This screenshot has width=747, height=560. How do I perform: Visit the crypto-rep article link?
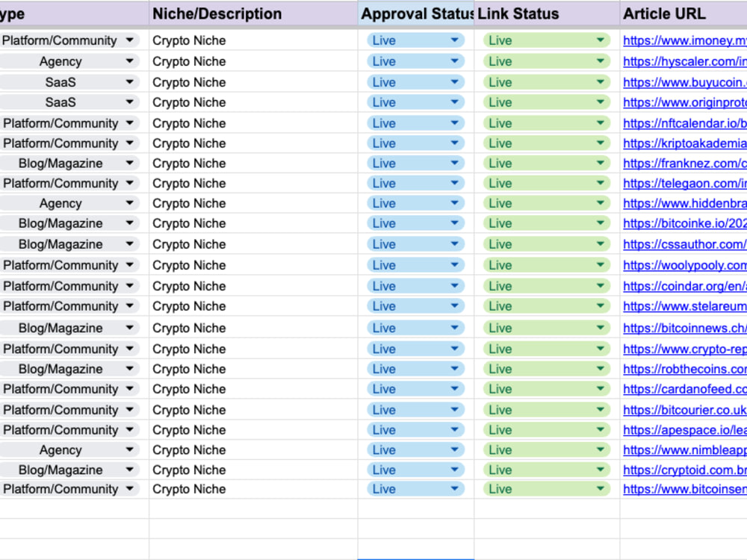[x=684, y=349]
